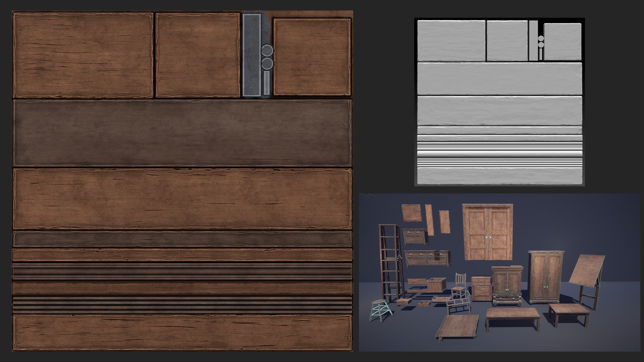Click the grey sculpt preview image
Viewport: 644px width, 362px height.
click(x=499, y=102)
